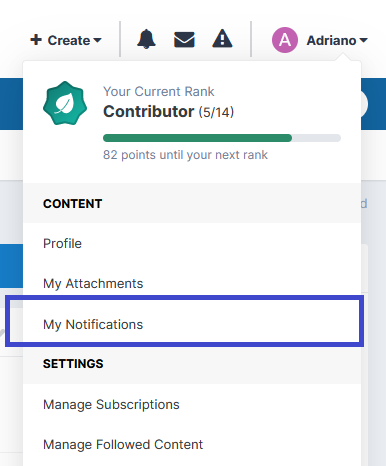386x466 pixels.
Task: Collapse the Adriano user menu caret
Action: [x=363, y=40]
